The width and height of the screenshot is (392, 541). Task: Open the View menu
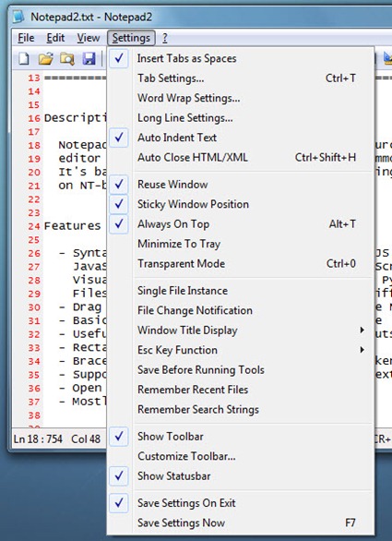pos(89,38)
